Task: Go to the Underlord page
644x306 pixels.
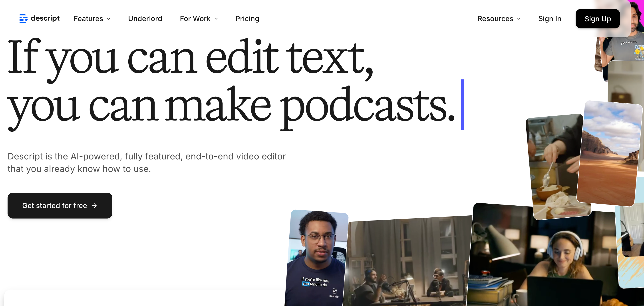Action: pyautogui.click(x=145, y=19)
